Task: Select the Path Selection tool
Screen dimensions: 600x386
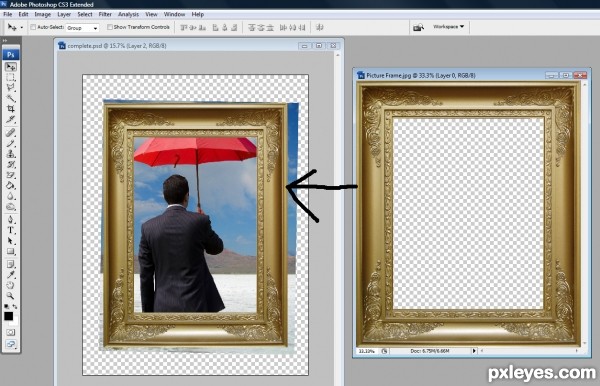Action: tap(11, 241)
